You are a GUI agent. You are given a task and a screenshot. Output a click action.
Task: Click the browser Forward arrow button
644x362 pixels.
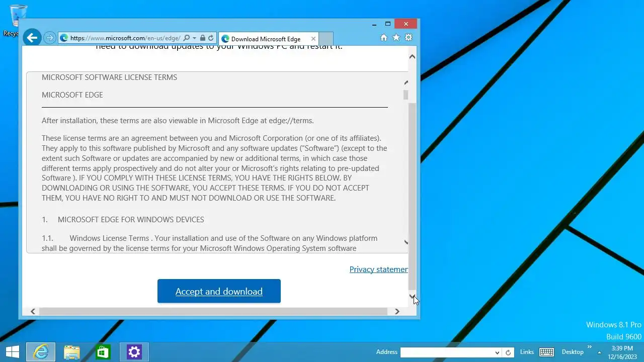click(49, 38)
